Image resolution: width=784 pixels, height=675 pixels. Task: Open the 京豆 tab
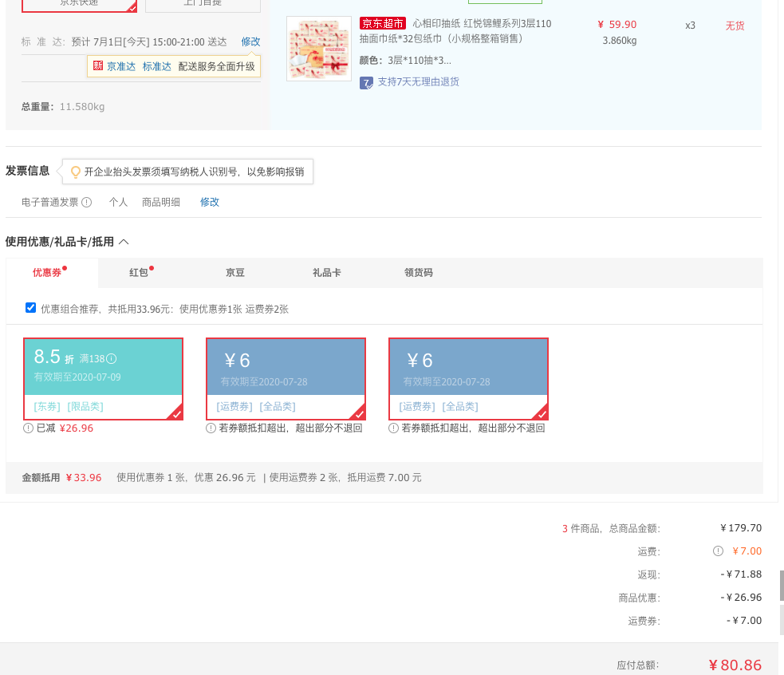click(x=235, y=273)
